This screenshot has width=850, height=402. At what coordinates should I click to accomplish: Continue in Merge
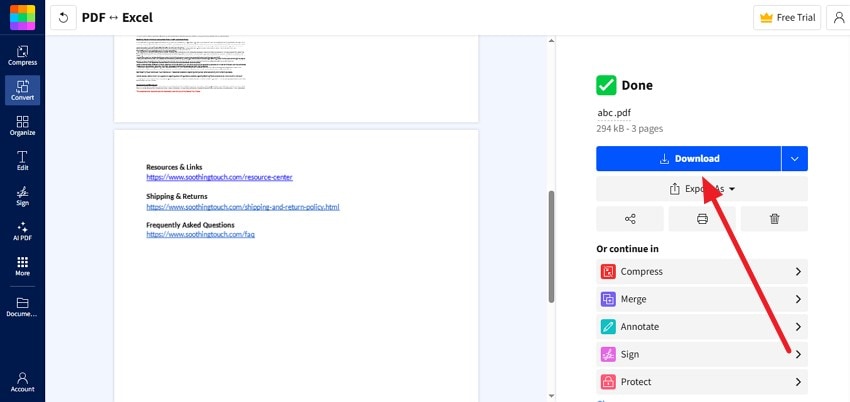(x=702, y=299)
